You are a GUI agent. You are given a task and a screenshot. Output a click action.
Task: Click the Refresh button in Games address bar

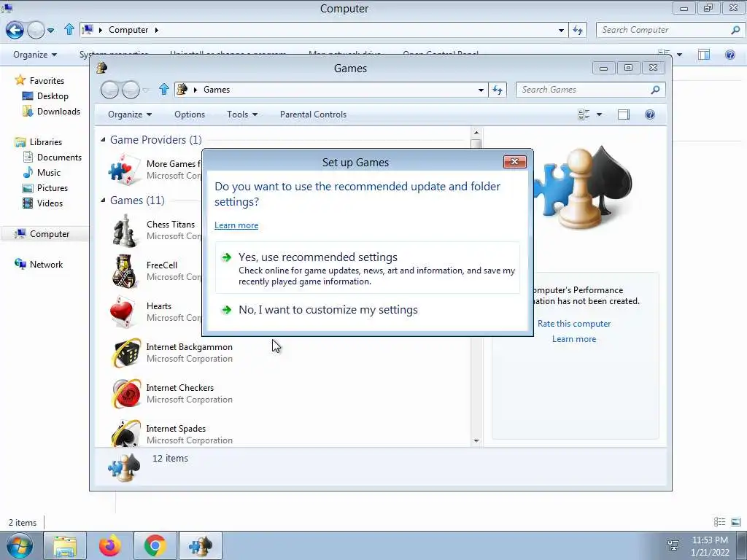tap(498, 90)
